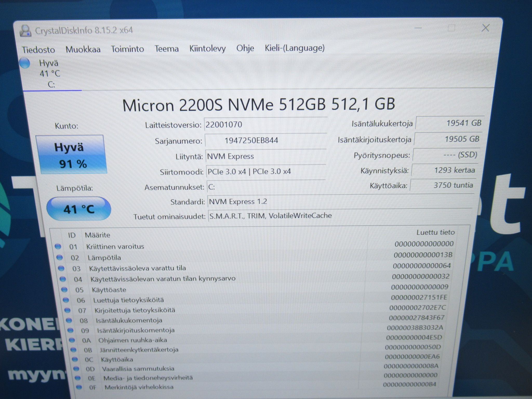Click the Sarjanumero serial number field

coord(266,141)
